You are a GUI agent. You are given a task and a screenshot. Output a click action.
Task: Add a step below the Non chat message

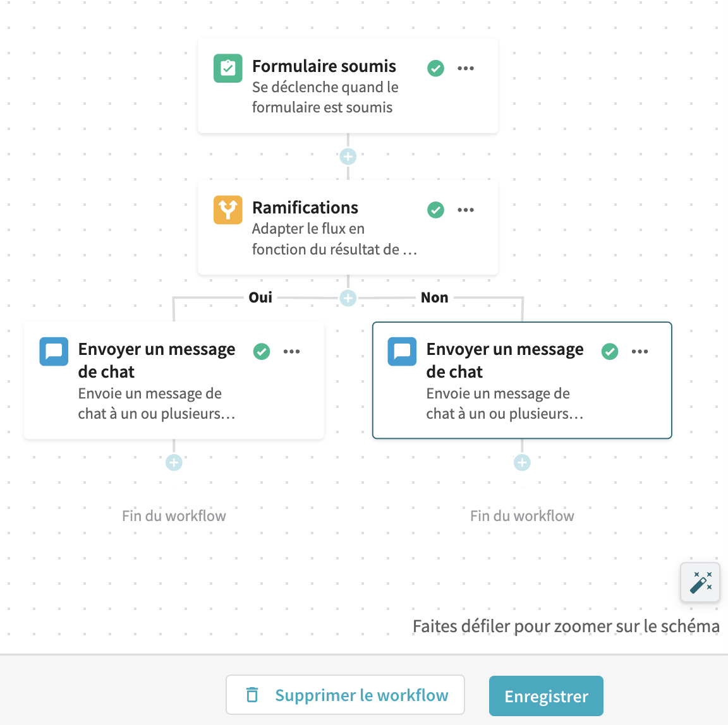pos(522,463)
